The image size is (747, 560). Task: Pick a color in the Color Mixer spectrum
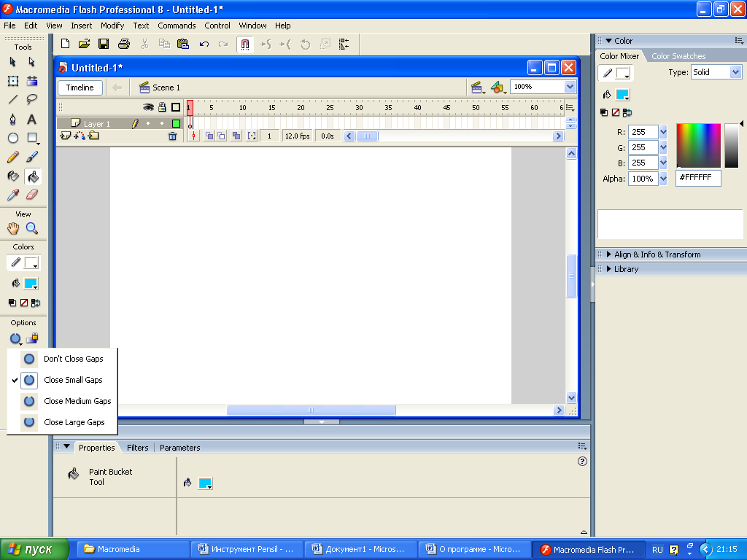pos(698,146)
